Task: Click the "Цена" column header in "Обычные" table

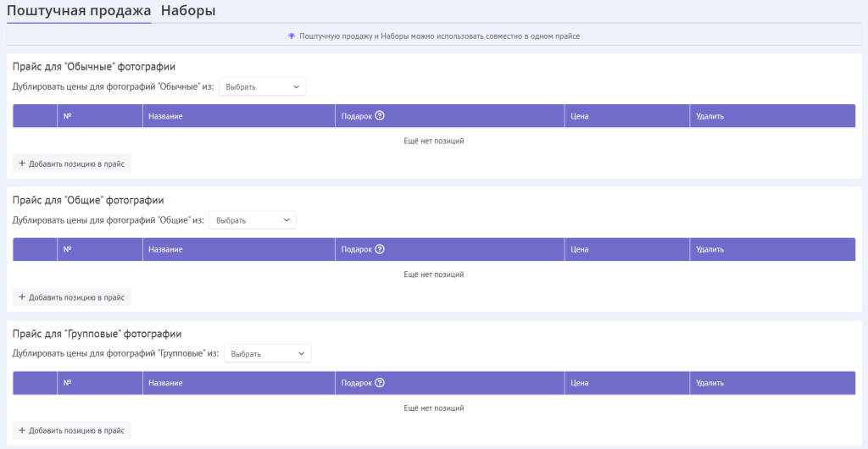Action: [580, 116]
